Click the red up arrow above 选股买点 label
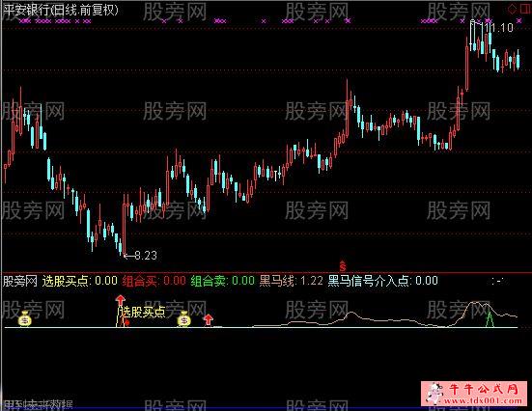Image resolution: width=532 pixels, height=411 pixels. pyautogui.click(x=120, y=300)
